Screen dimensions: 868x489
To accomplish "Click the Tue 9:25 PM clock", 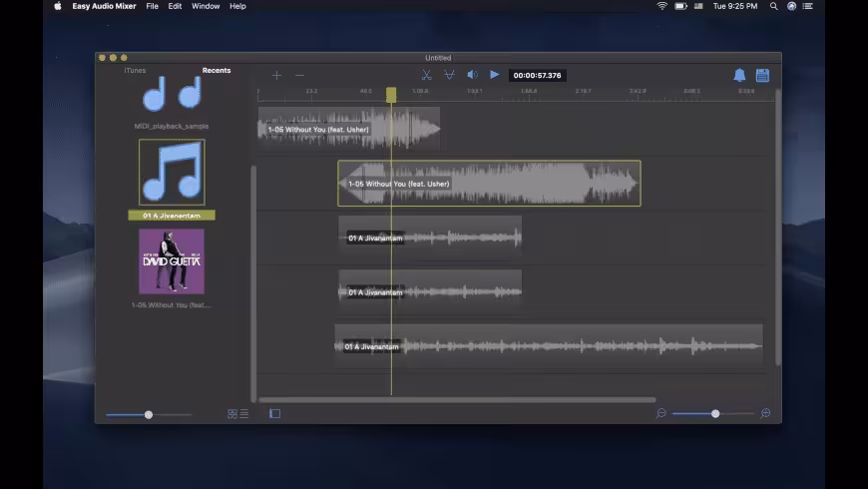I will click(735, 6).
